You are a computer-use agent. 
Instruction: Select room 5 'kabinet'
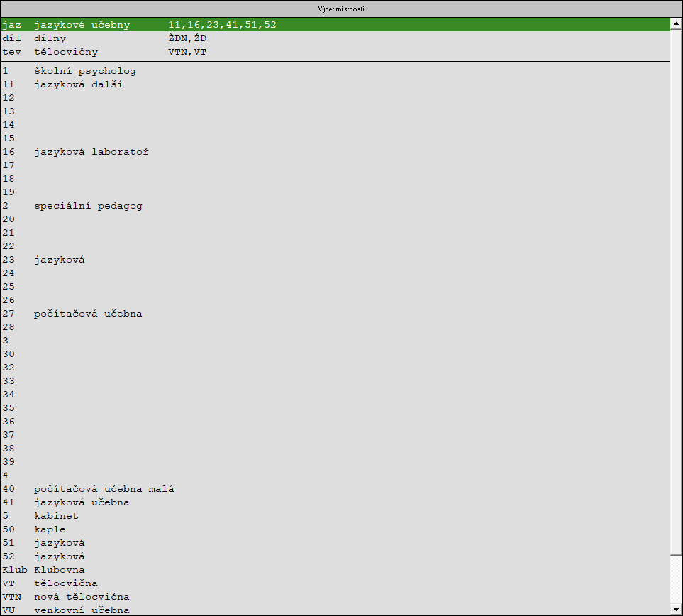[x=56, y=516]
